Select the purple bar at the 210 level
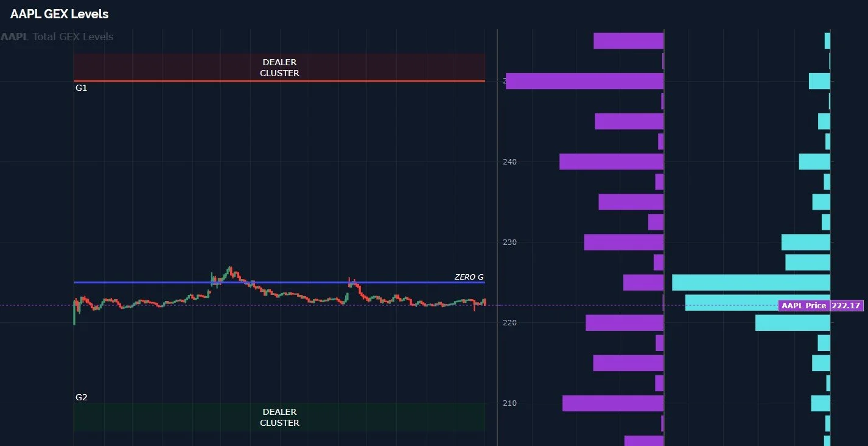The height and width of the screenshot is (446, 868). [x=613, y=403]
